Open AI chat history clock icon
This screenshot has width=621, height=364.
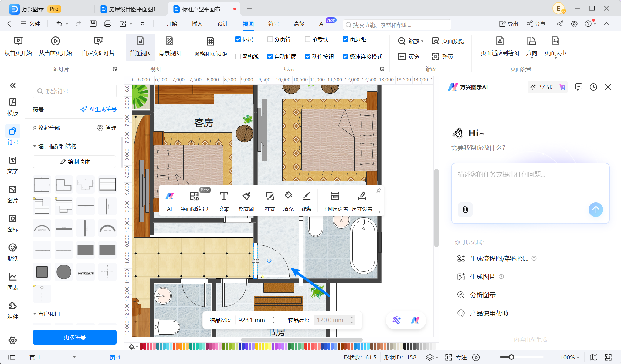593,87
